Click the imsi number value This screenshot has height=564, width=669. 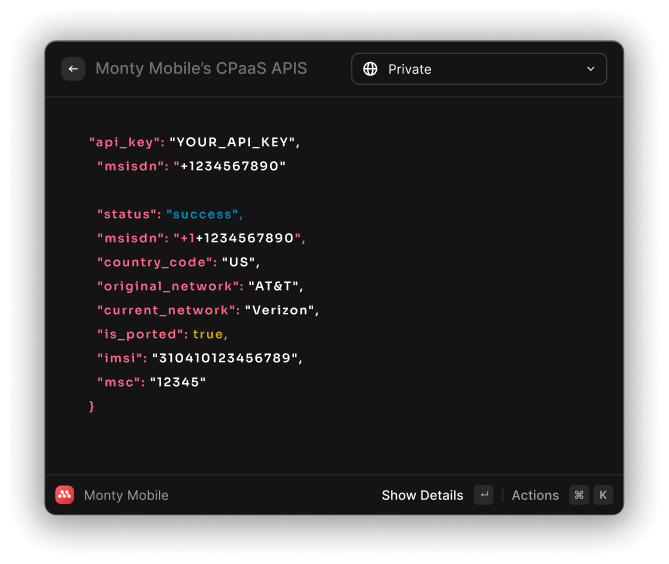pos(226,358)
